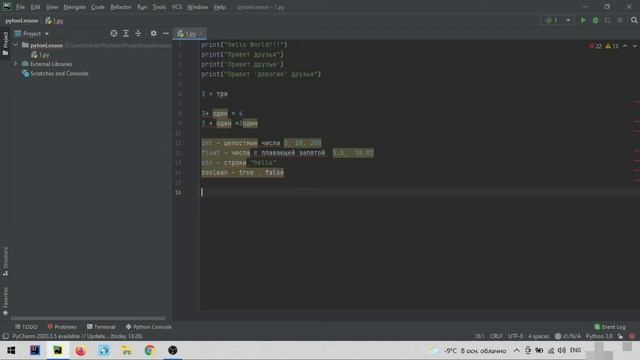Select Scratches and Consoles in tree
Viewport: 640px width, 360px height.
[55, 73]
